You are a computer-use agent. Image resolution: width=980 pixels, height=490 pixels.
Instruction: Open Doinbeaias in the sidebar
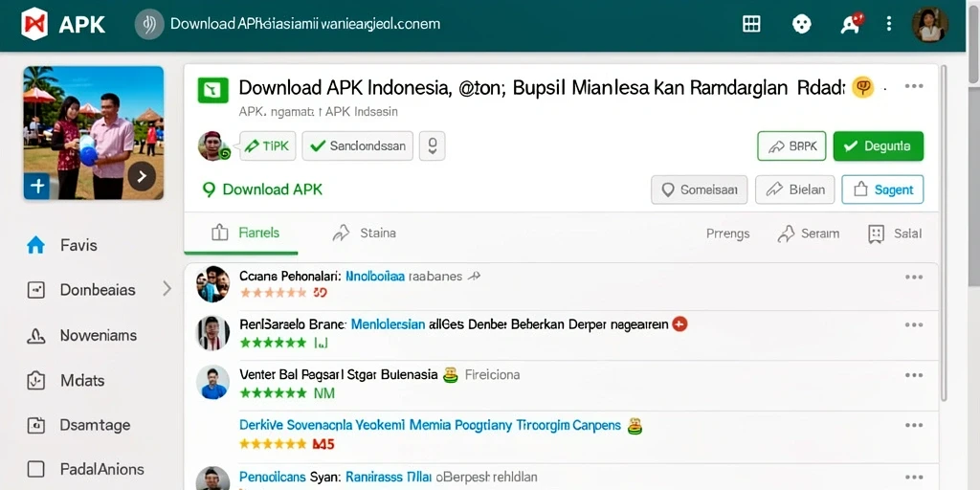tap(81, 290)
